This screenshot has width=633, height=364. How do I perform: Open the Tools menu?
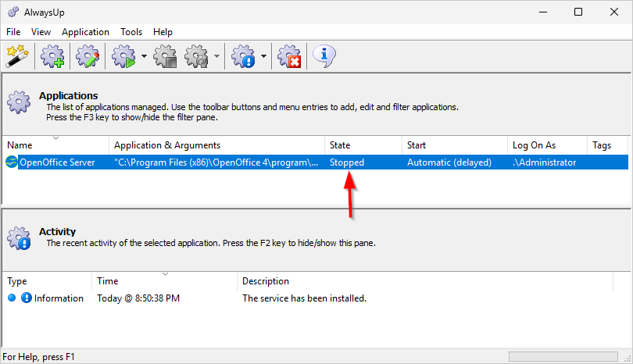tap(131, 32)
